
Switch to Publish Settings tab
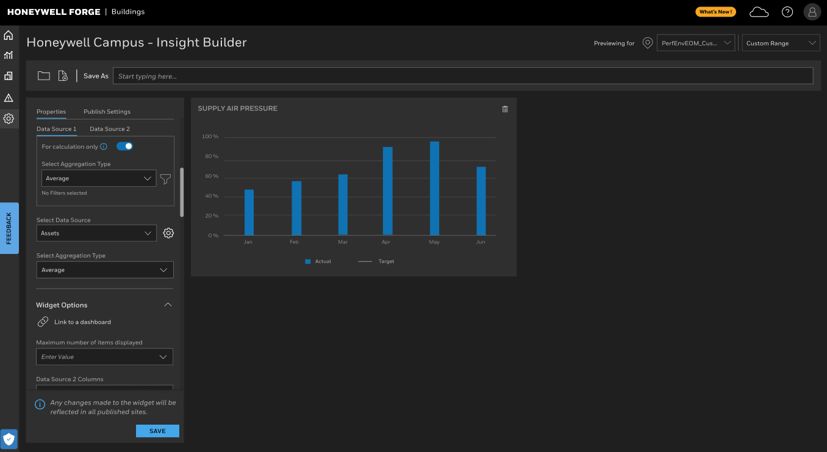point(107,112)
